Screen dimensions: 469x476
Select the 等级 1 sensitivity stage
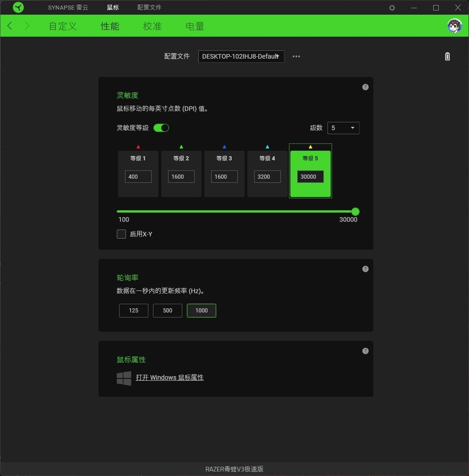138,174
